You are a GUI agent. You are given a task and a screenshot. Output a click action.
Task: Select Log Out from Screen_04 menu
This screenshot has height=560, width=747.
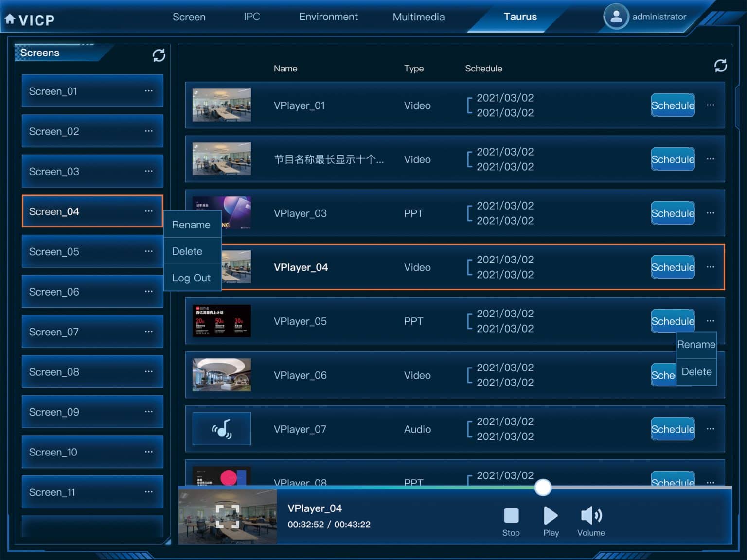tap(192, 278)
